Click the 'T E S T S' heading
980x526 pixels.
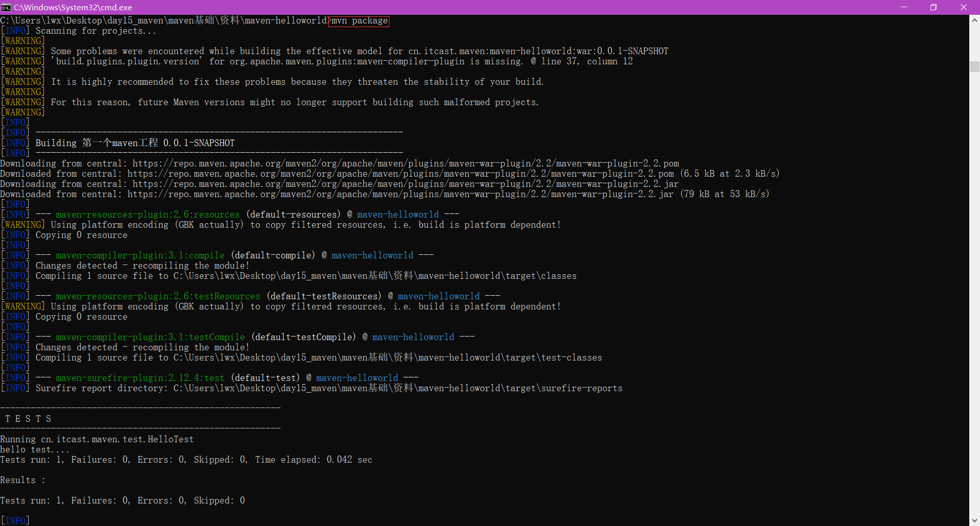[28, 419]
